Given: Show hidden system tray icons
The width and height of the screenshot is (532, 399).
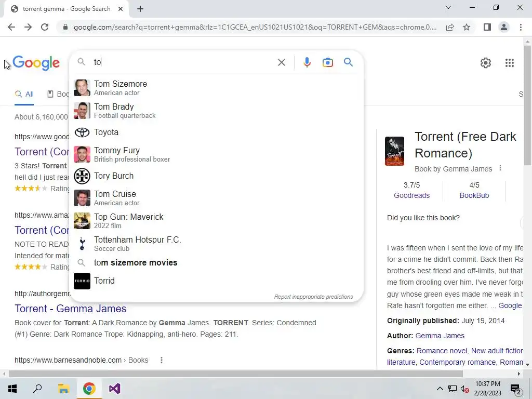Looking at the screenshot, I should 440,389.
